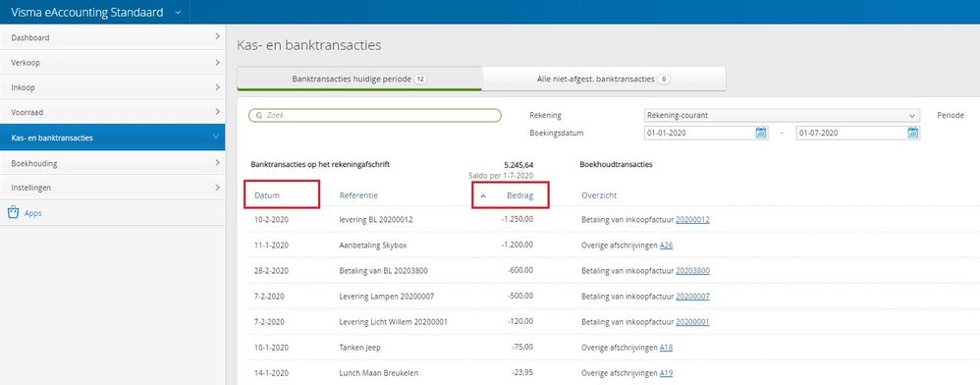Collapse the Kas- en banktransacties chevron

pyautogui.click(x=217, y=137)
